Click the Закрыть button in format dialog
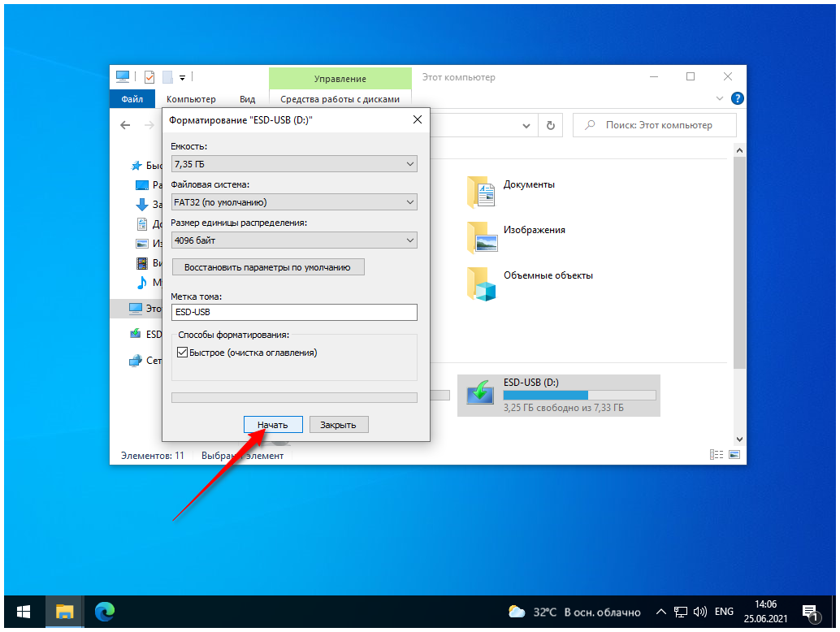Screen dimensions: 840x632 click(x=339, y=425)
